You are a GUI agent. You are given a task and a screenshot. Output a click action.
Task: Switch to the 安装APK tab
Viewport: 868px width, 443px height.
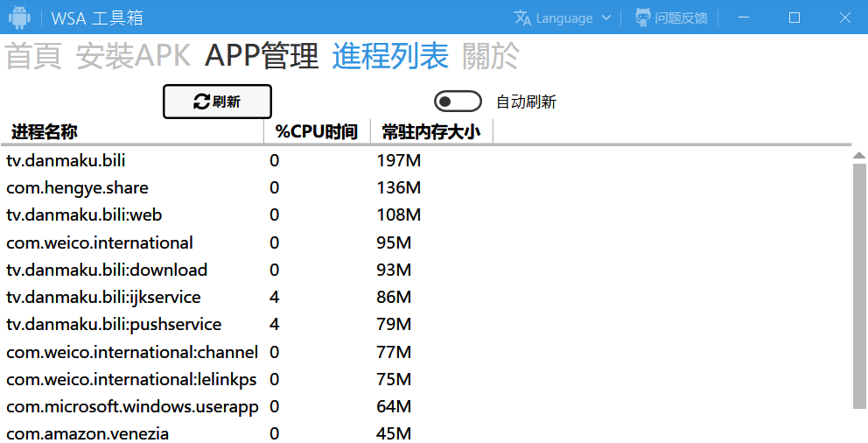133,56
